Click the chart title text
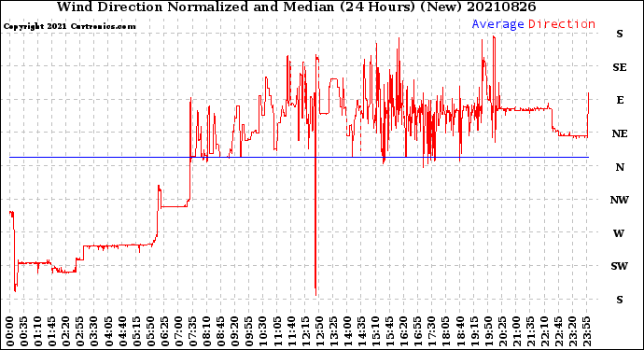This screenshot has height=350, width=644. (296, 7)
